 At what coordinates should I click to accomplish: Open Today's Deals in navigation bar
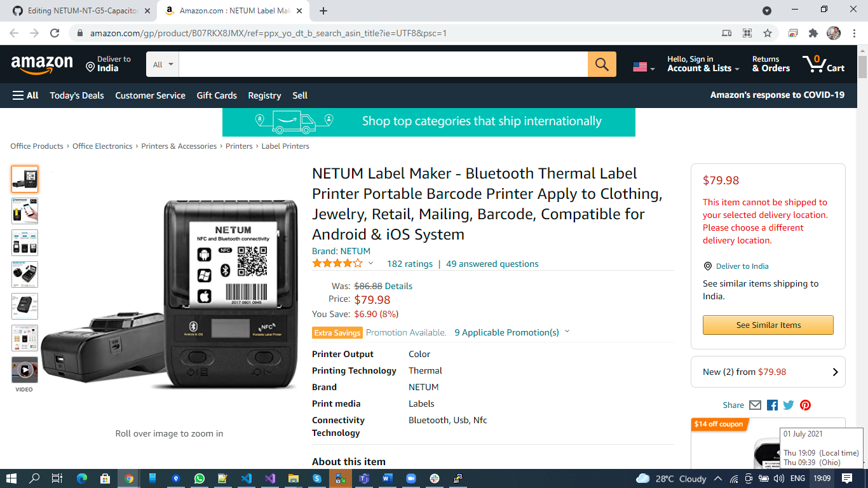pyautogui.click(x=77, y=95)
